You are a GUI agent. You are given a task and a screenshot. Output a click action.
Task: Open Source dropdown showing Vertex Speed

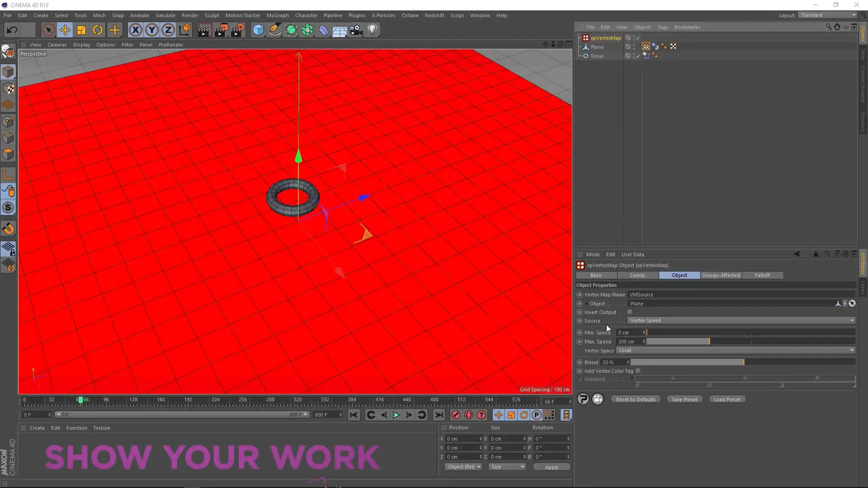point(741,321)
